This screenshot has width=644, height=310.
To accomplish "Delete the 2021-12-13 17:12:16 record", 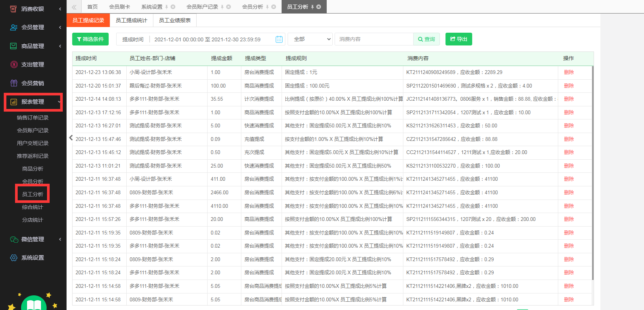I will (x=569, y=112).
